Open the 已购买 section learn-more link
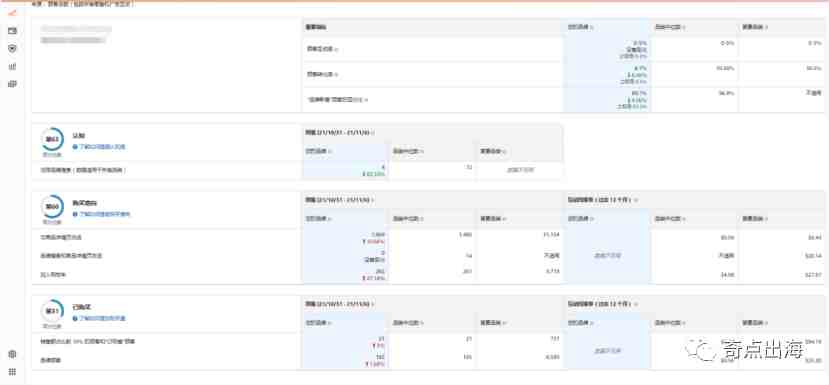Screen dimensions: 829x385 [102, 318]
